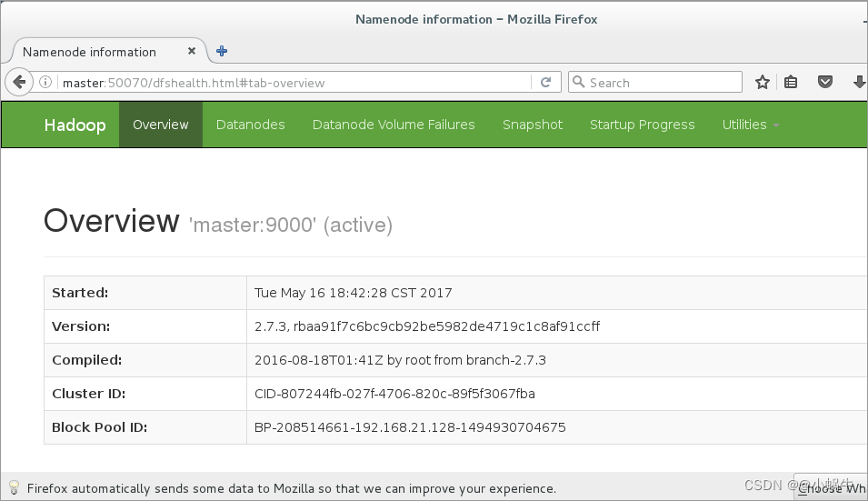Open the Overview navigation tab
Image resolution: width=868 pixels, height=501 pixels.
tap(161, 125)
